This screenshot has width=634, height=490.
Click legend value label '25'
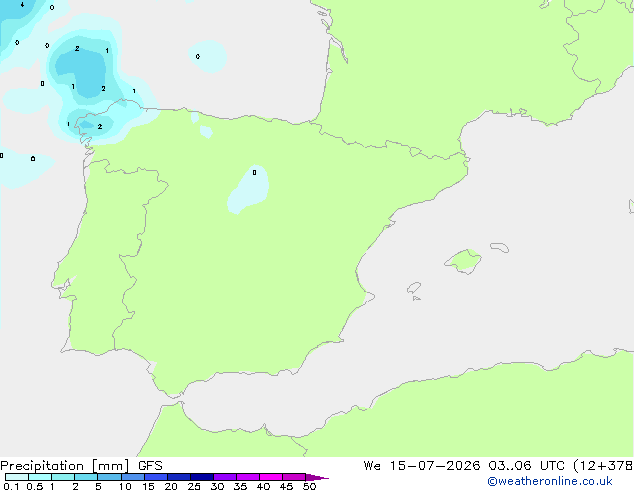[x=194, y=486]
